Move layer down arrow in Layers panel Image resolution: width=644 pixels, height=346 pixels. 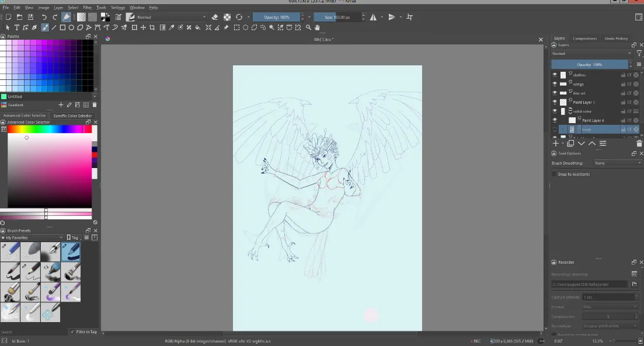pyautogui.click(x=581, y=144)
